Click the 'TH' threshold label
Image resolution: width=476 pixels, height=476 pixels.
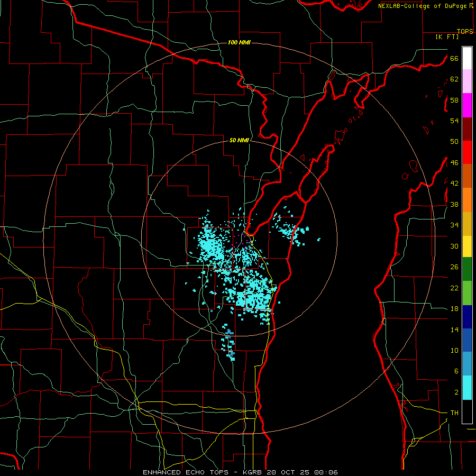[x=454, y=413]
